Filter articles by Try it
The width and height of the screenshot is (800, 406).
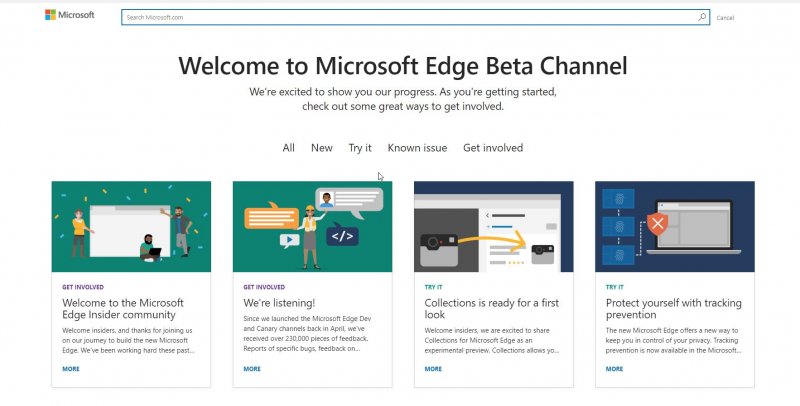[x=360, y=148]
